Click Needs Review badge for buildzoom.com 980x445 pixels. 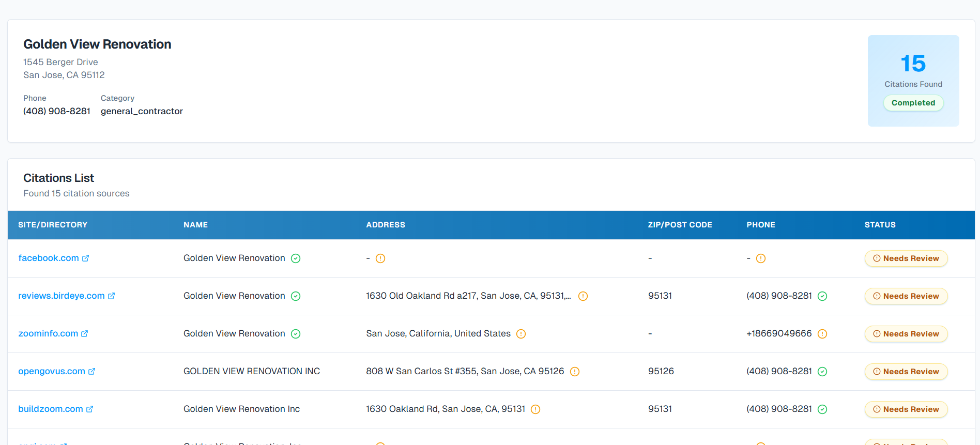pos(906,409)
